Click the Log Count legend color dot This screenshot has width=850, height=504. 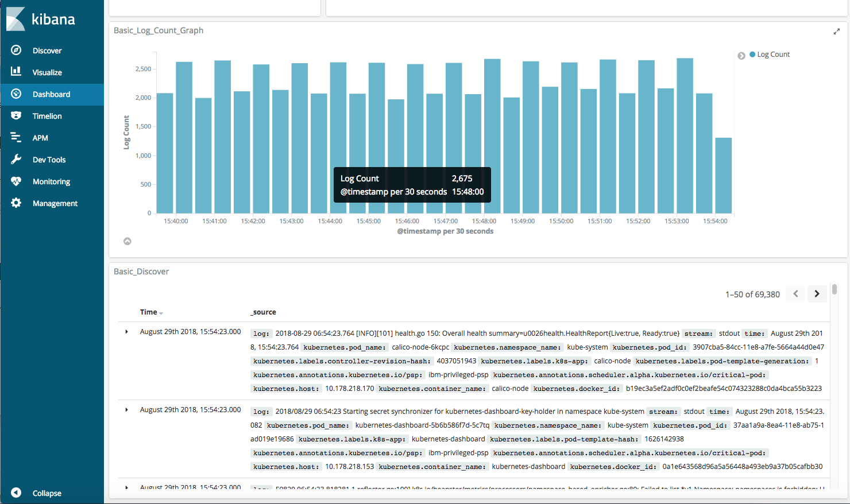coord(752,54)
